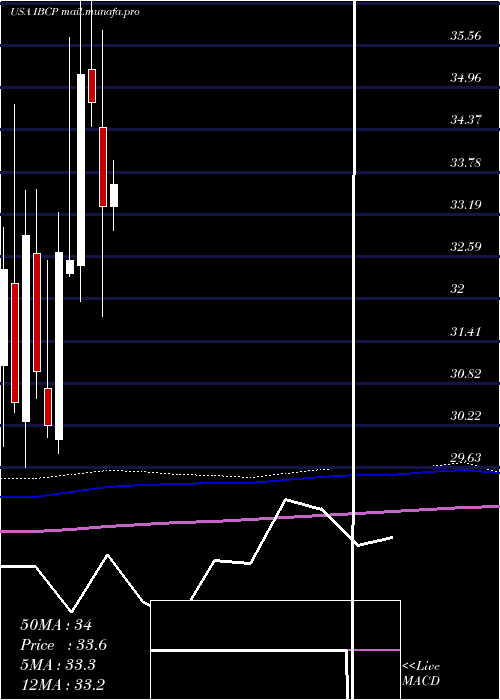Click the 50MA : 34 readout
This screenshot has height=700, width=500.
click(x=56, y=625)
